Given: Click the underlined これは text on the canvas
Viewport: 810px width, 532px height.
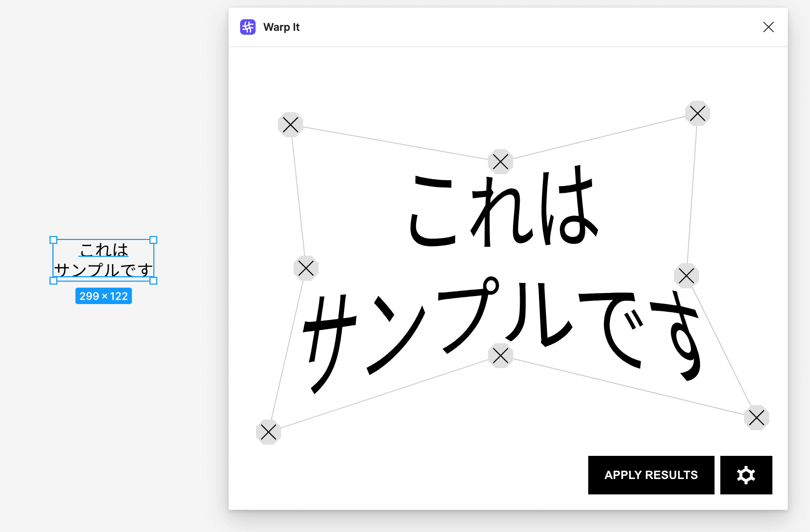Looking at the screenshot, I should [x=102, y=250].
